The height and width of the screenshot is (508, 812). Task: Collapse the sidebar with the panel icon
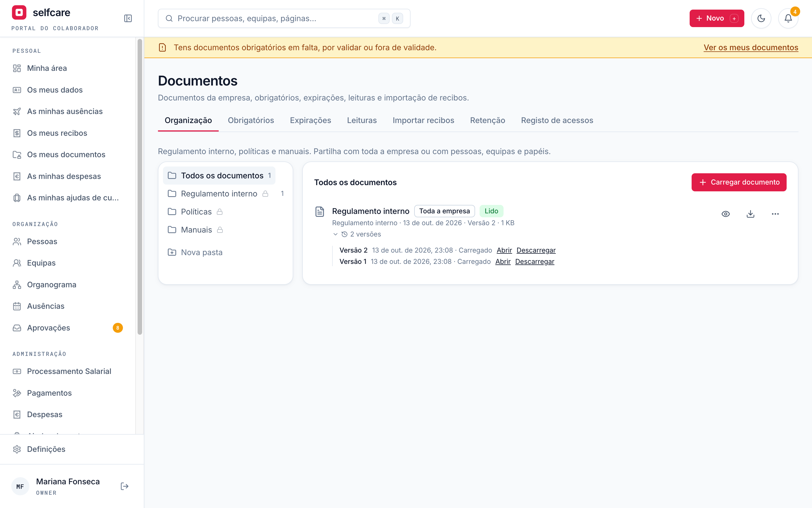128,18
